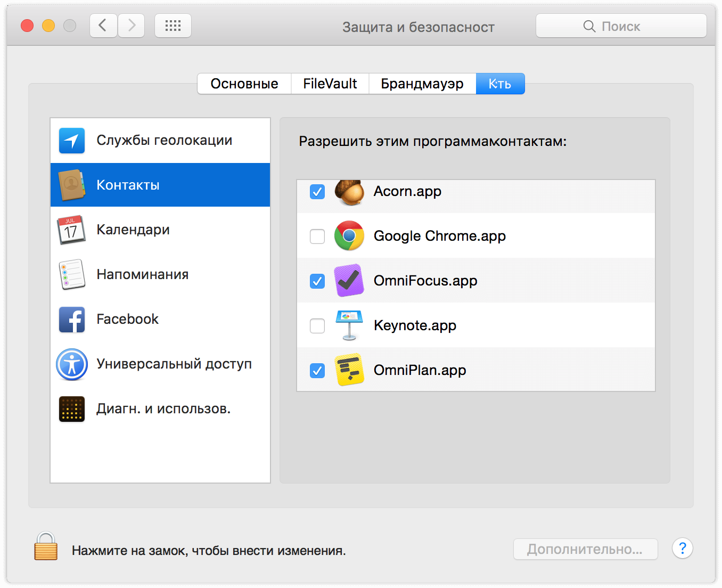This screenshot has width=722, height=588.
Task: Select Универсальный доступ label in sidebar
Action: tap(174, 364)
